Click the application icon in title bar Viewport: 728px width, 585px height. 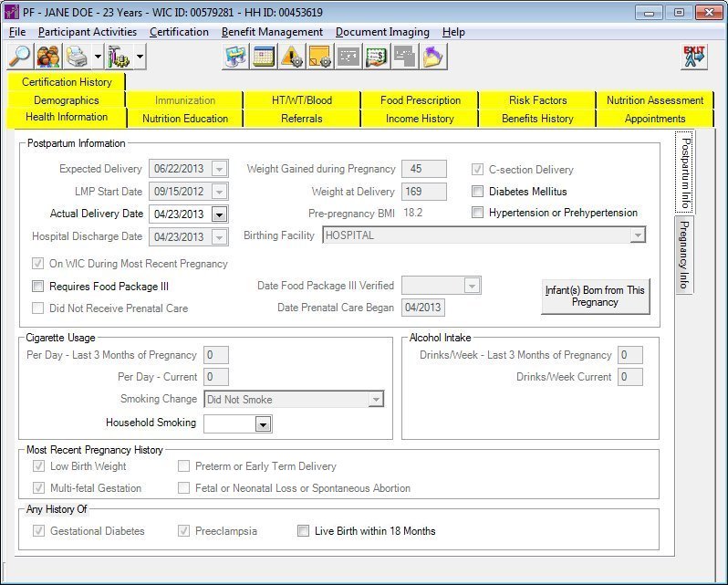pyautogui.click(x=11, y=12)
